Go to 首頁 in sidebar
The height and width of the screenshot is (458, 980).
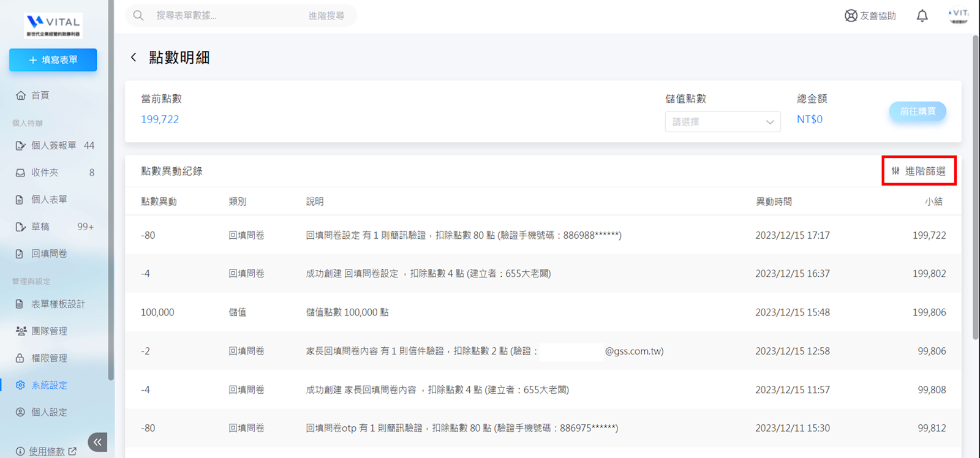click(x=40, y=96)
